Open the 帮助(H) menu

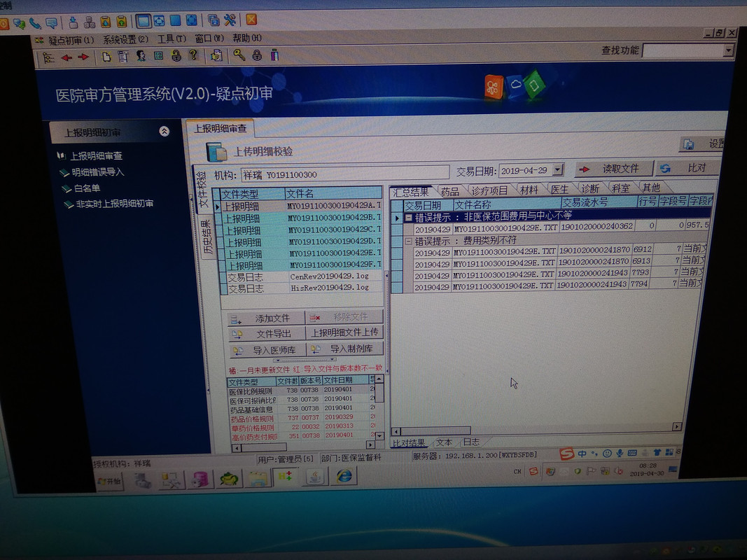tap(246, 38)
